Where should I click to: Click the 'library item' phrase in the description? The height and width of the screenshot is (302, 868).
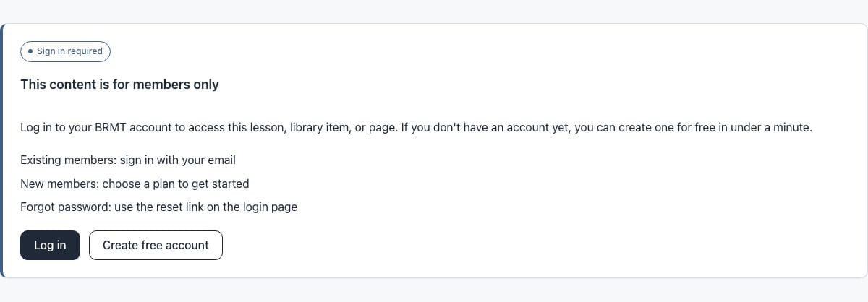coord(320,128)
